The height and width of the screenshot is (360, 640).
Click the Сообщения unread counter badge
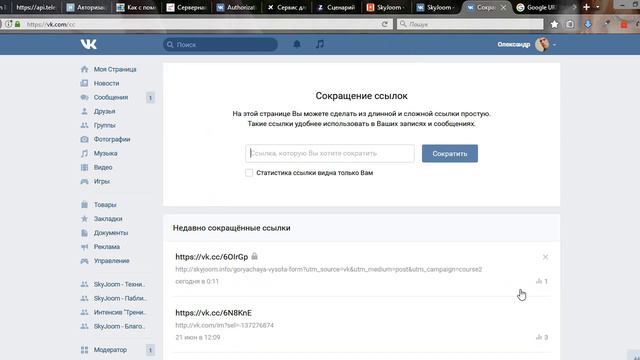(x=150, y=98)
